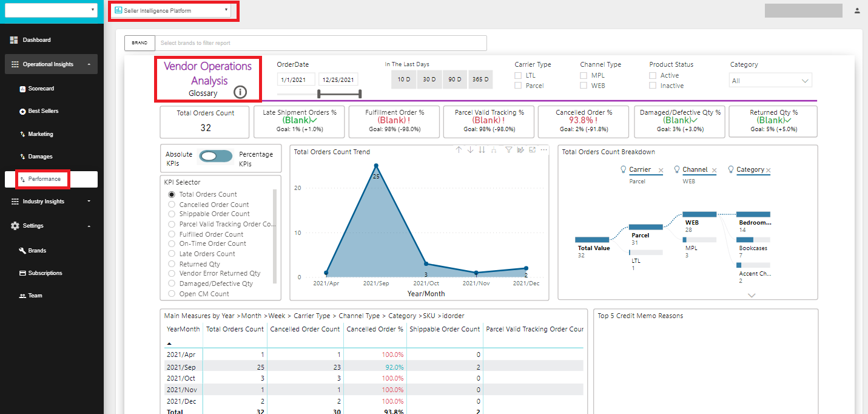
Task: Check the Inactive product status box
Action: tap(653, 86)
